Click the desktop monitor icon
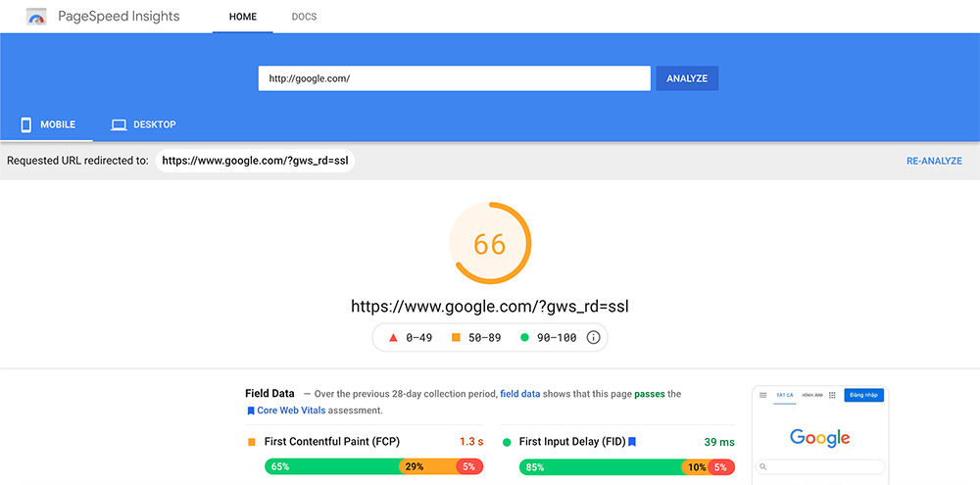This screenshot has width=980, height=485. click(119, 125)
